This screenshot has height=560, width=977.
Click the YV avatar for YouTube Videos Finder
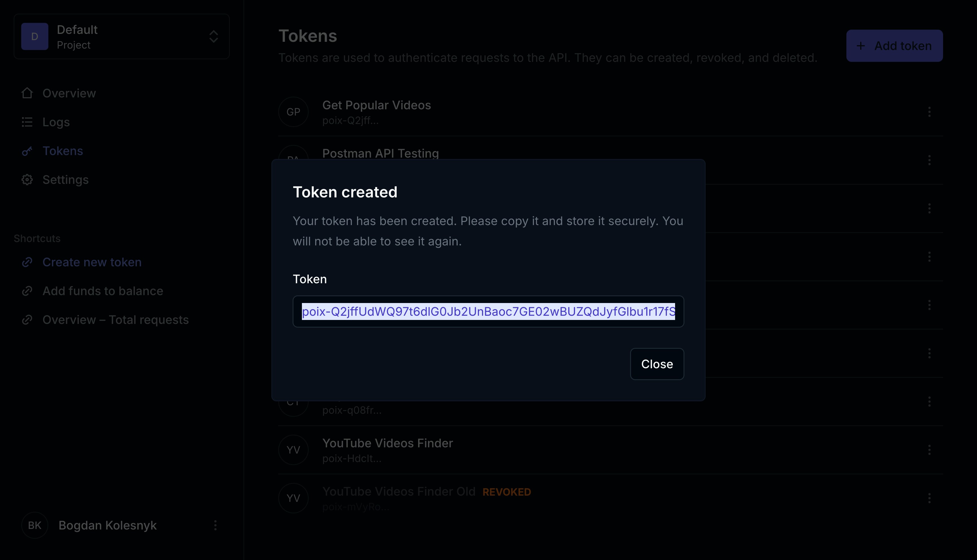pyautogui.click(x=293, y=450)
